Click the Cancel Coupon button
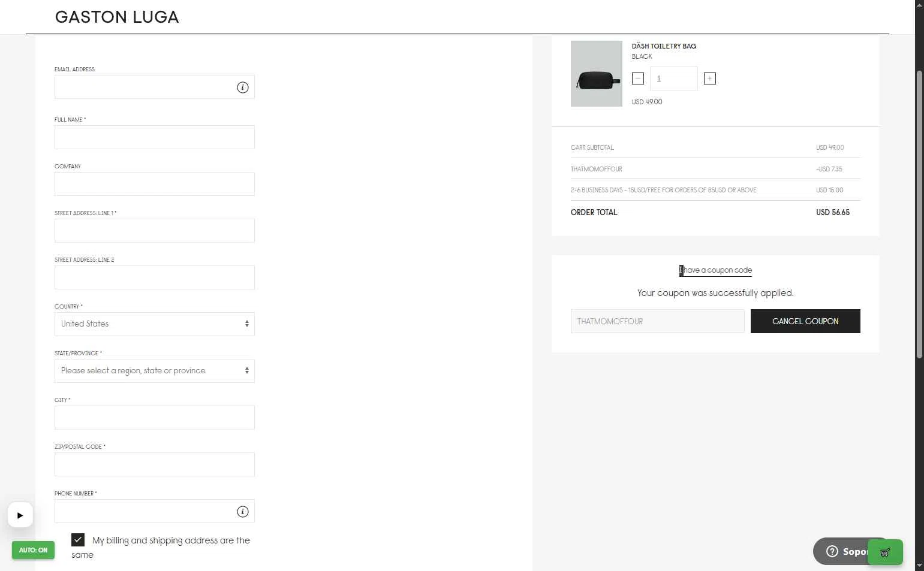924x571 pixels. click(x=805, y=321)
